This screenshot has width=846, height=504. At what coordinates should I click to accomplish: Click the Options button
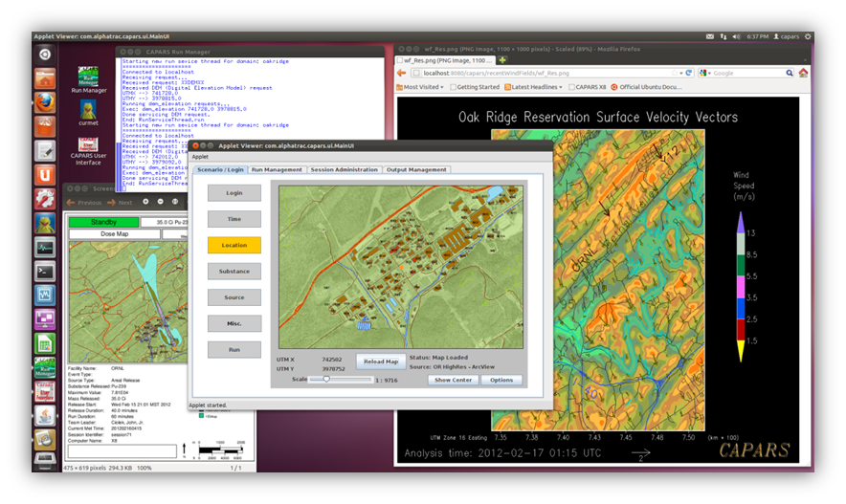click(x=501, y=380)
